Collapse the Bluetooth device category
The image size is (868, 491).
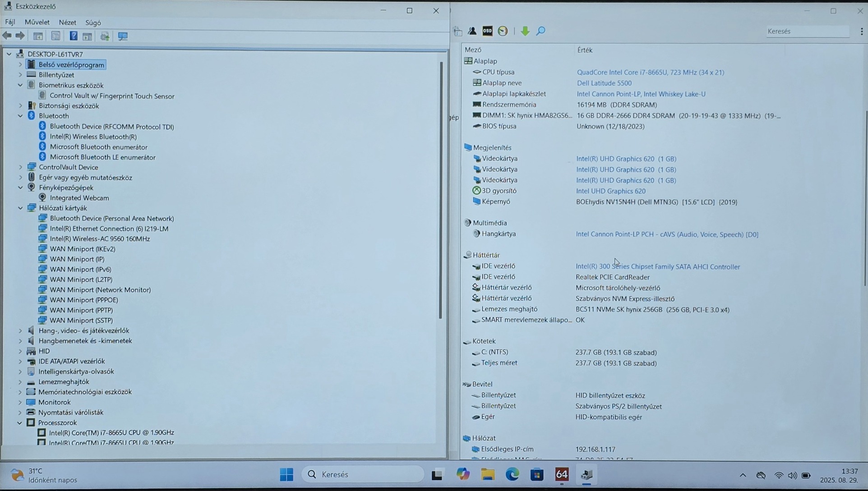20,116
